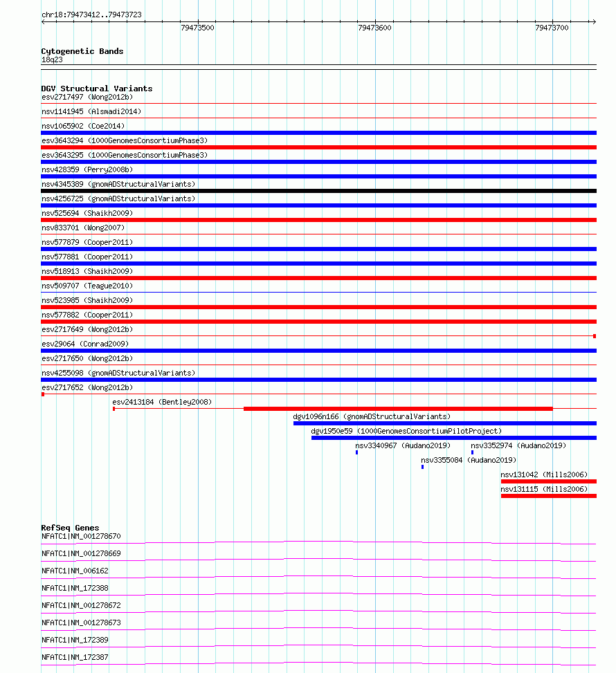Open variant nsv518913 (Shaikh2009)
This screenshot has height=673, width=616.
coord(87,271)
